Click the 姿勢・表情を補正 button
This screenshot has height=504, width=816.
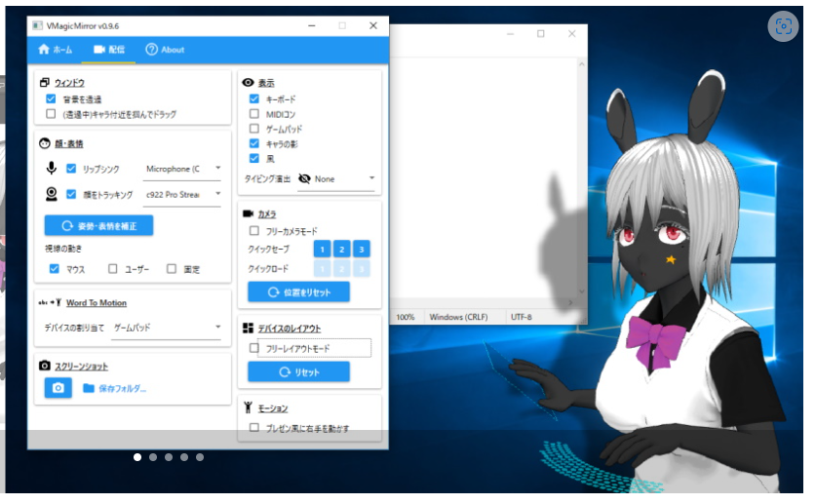pyautogui.click(x=98, y=225)
